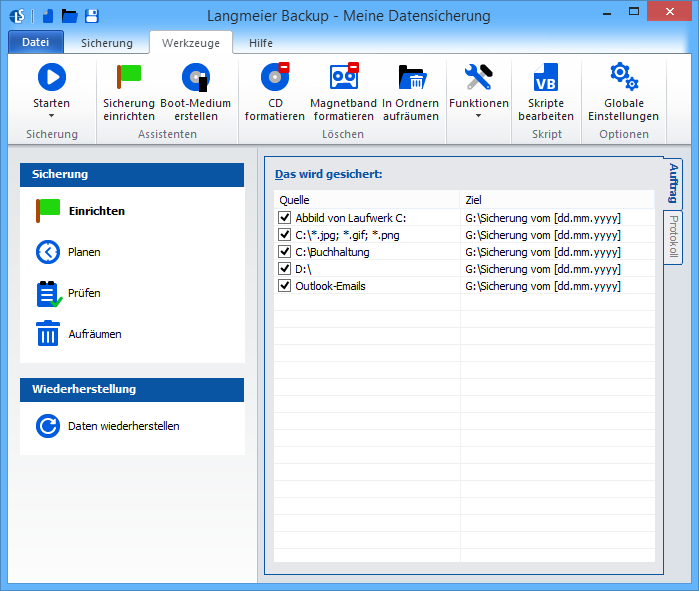The width and height of the screenshot is (699, 591).
Task: Select the Abbild von Laufwerk C: text
Action: click(351, 218)
